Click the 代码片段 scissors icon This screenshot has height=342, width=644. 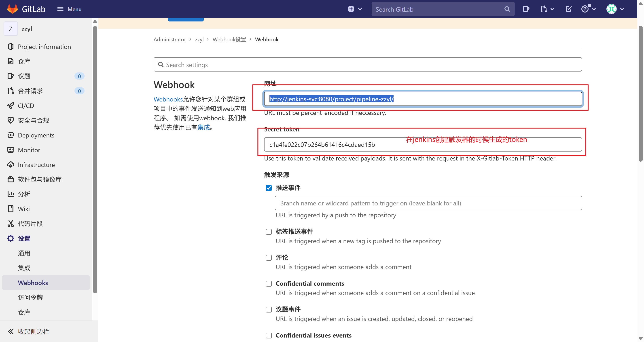[11, 224]
